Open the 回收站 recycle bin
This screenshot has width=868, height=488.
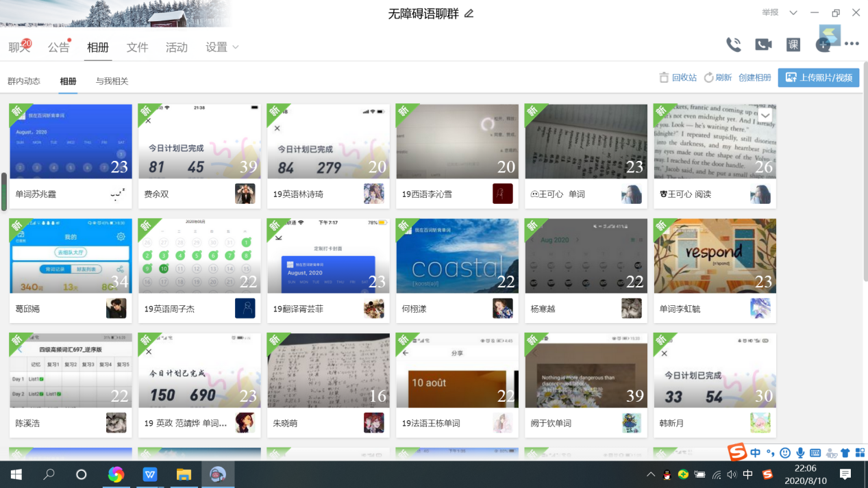pyautogui.click(x=678, y=78)
